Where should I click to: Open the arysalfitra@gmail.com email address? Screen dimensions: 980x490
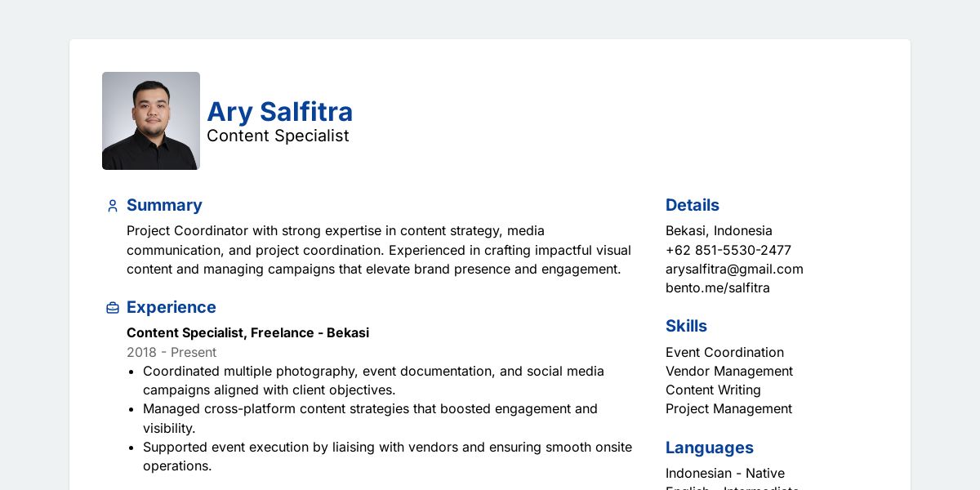click(x=734, y=269)
